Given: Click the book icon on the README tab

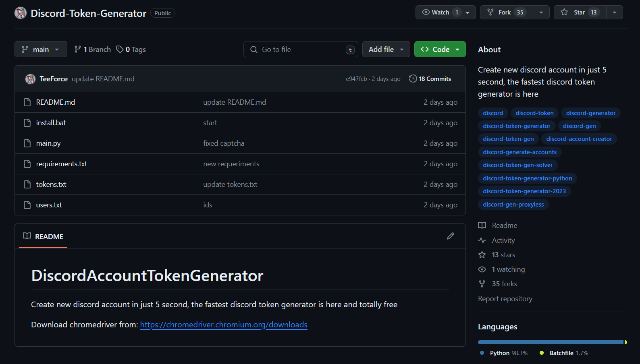Looking at the screenshot, I should point(27,236).
